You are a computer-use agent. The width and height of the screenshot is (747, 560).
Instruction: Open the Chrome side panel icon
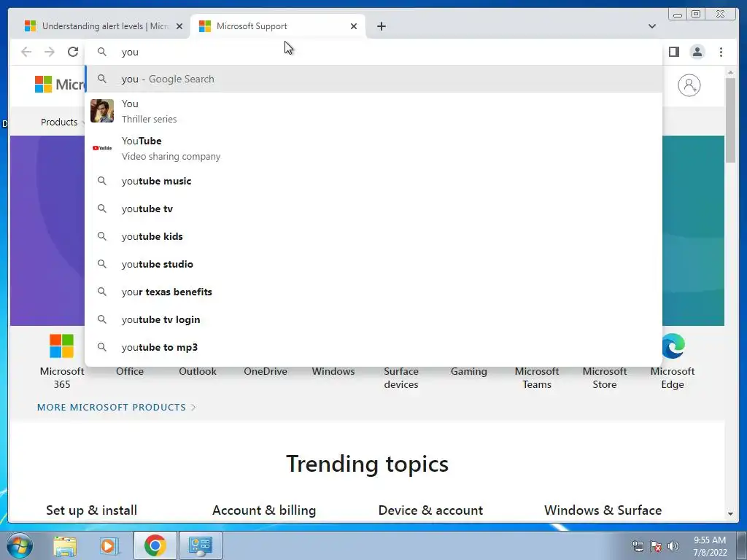[673, 52]
